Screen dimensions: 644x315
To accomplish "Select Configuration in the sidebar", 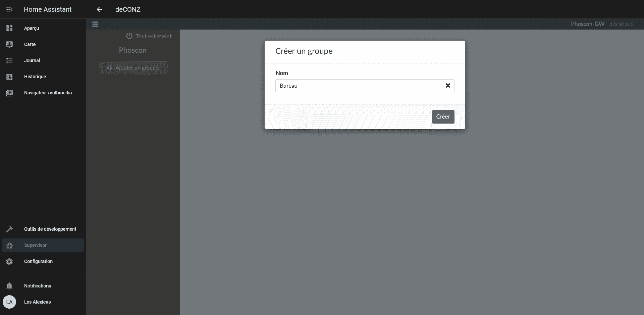I will coord(43,261).
